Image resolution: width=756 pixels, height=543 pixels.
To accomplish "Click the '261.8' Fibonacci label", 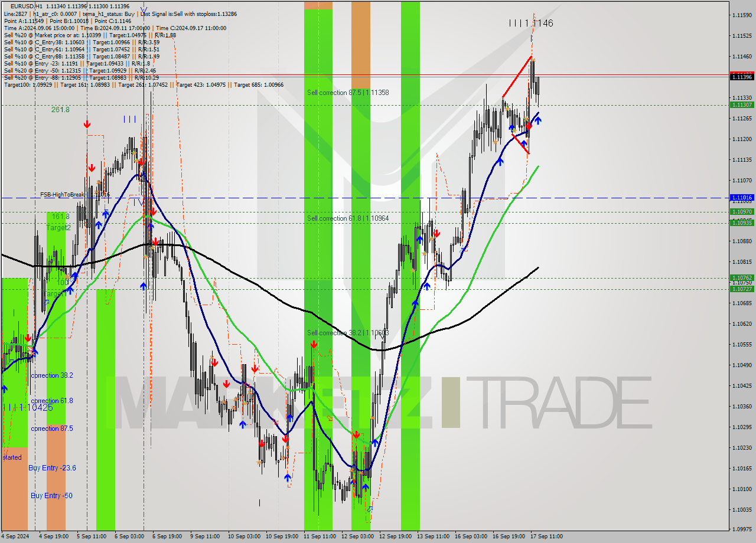I will tap(60, 110).
